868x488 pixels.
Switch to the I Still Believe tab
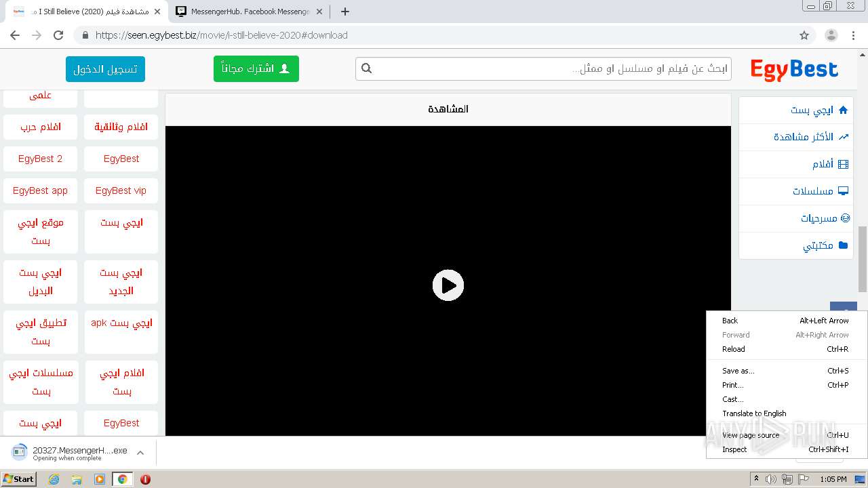(87, 12)
